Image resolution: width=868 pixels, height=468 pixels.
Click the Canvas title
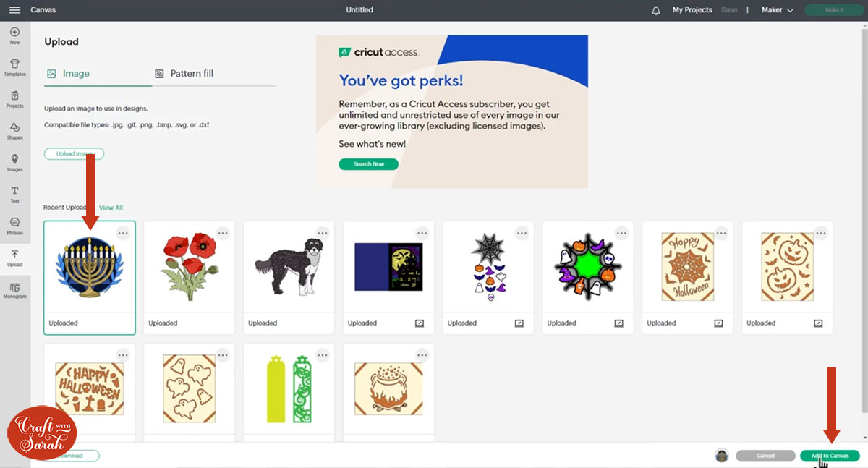pyautogui.click(x=43, y=10)
